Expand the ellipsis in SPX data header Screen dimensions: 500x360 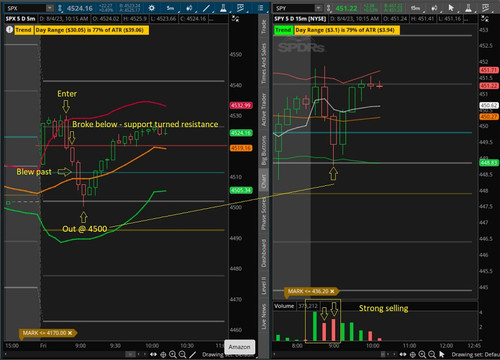point(211,19)
